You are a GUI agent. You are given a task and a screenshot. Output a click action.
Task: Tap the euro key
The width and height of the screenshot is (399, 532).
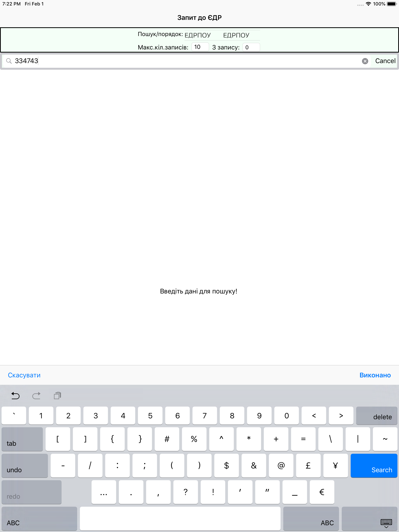(x=322, y=492)
